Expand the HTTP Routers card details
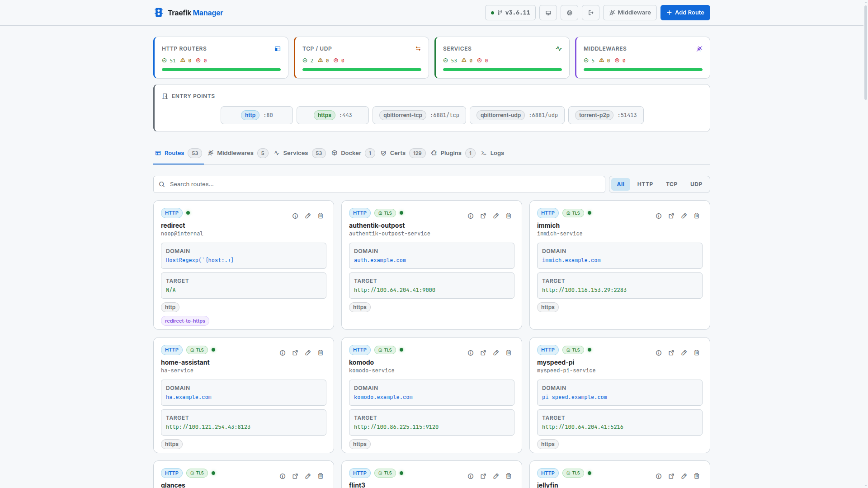This screenshot has height=488, width=868. point(277,49)
